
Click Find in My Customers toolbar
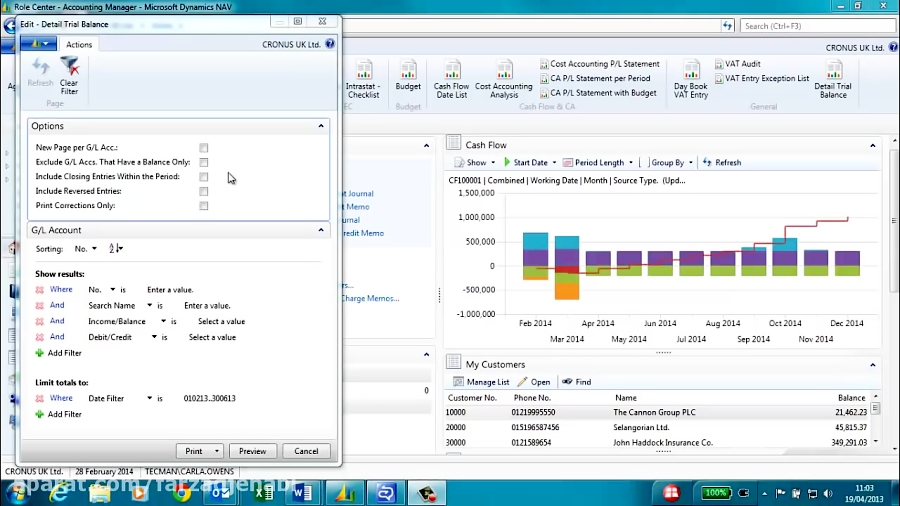coord(576,382)
